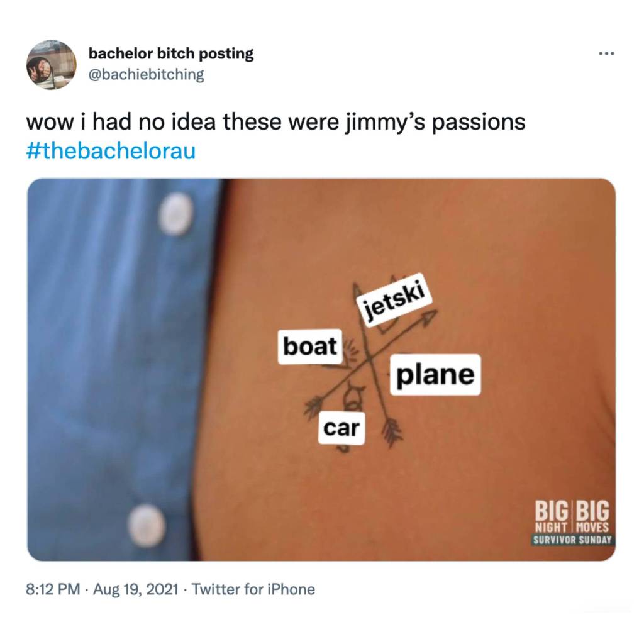Click the bachelor bitch posting profile avatar
644x644 pixels.
(52, 65)
